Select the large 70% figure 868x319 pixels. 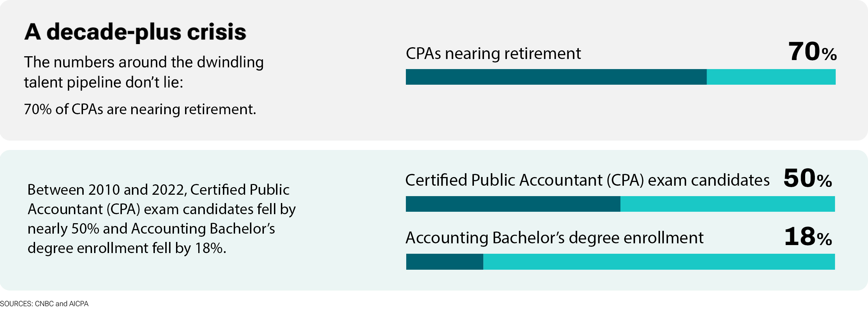[x=812, y=52]
